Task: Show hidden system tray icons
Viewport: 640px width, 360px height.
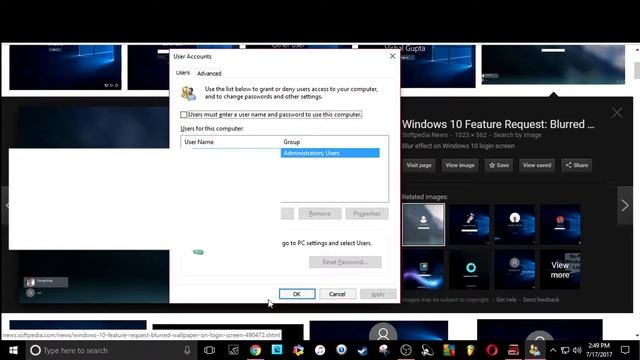Action: coord(553,350)
